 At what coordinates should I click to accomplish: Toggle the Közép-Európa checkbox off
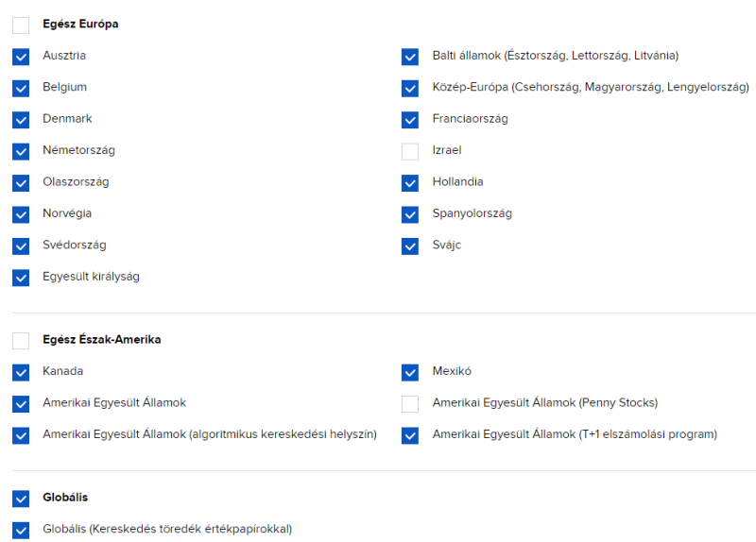pyautogui.click(x=410, y=89)
